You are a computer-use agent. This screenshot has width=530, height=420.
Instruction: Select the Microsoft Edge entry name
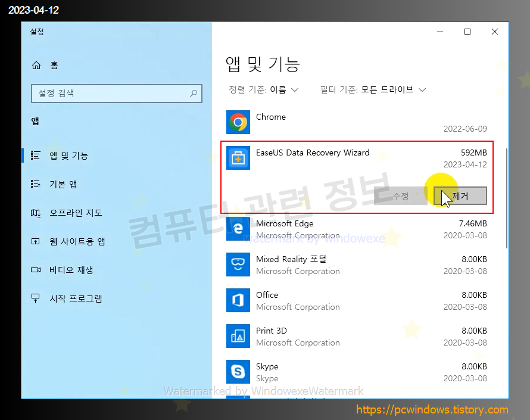[285, 223]
